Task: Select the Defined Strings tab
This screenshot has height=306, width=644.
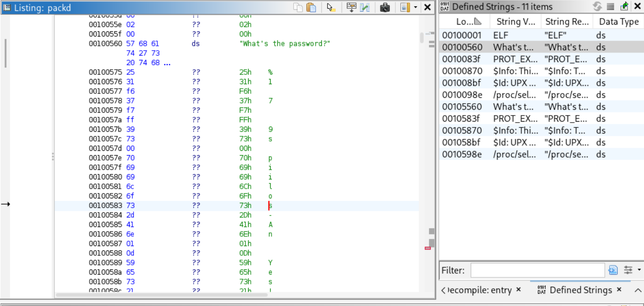Action: pos(580,290)
